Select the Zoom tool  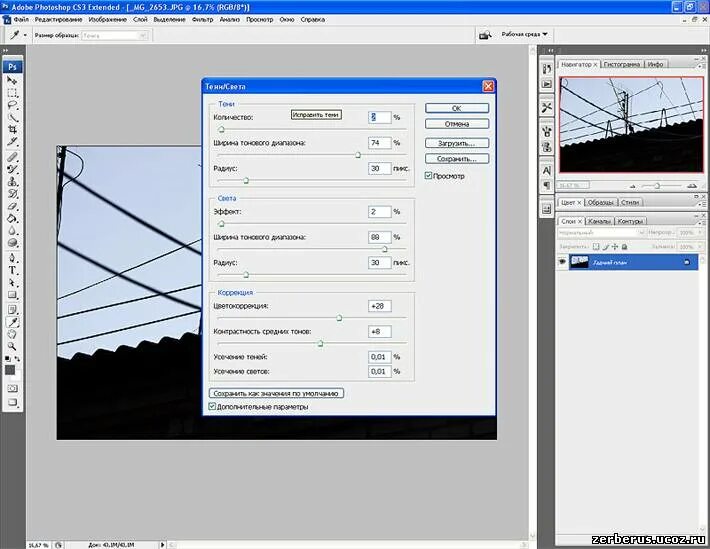point(12,347)
